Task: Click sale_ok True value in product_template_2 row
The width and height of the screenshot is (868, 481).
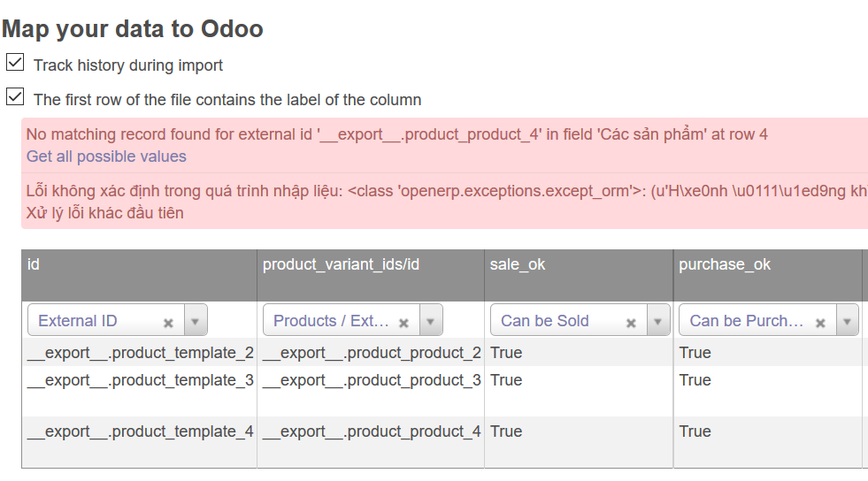Action: coord(506,353)
